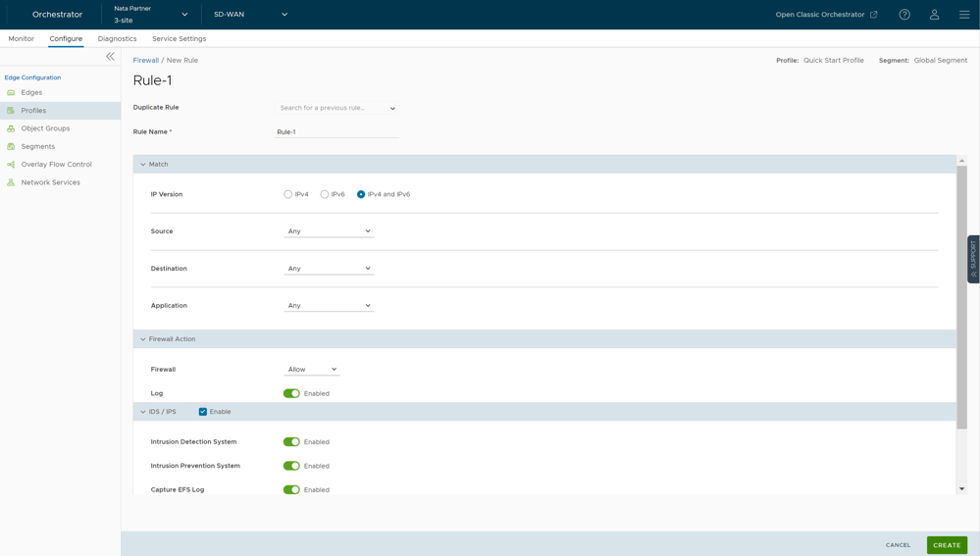Open the hamburger menu icon

(x=964, y=15)
